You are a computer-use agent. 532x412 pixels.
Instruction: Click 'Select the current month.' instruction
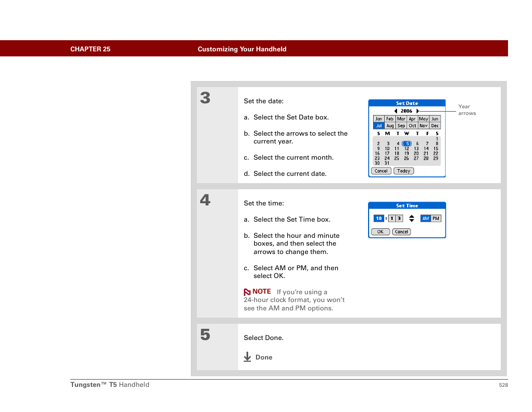(293, 157)
